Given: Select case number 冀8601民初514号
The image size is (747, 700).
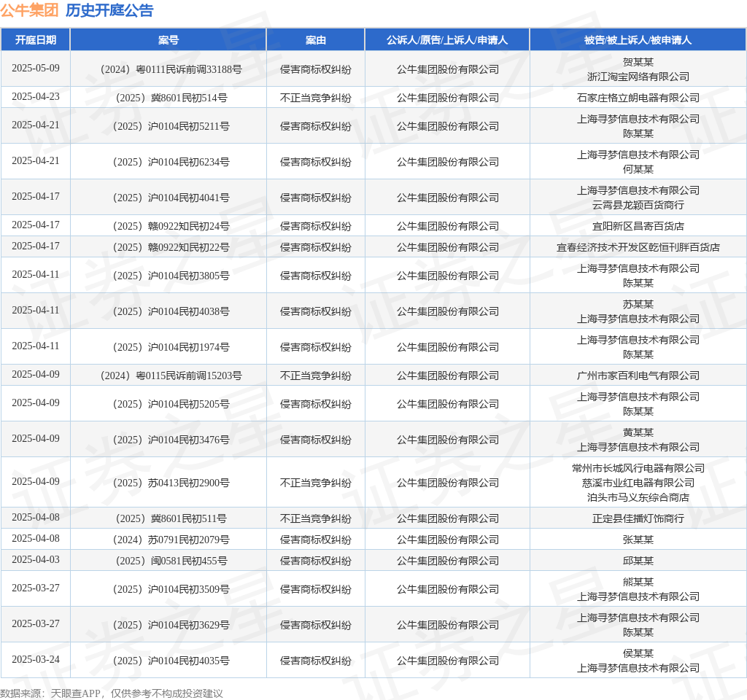Looking at the screenshot, I should 171,98.
